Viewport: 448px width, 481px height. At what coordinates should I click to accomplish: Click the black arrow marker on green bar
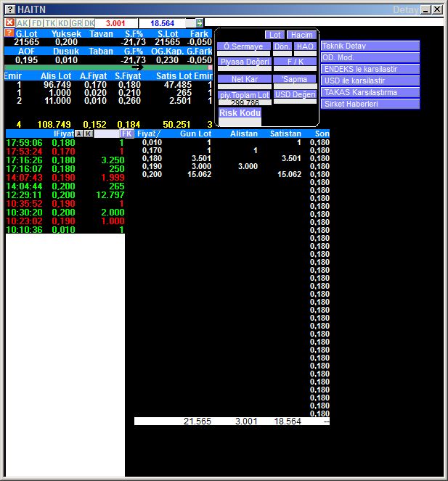click(x=137, y=67)
